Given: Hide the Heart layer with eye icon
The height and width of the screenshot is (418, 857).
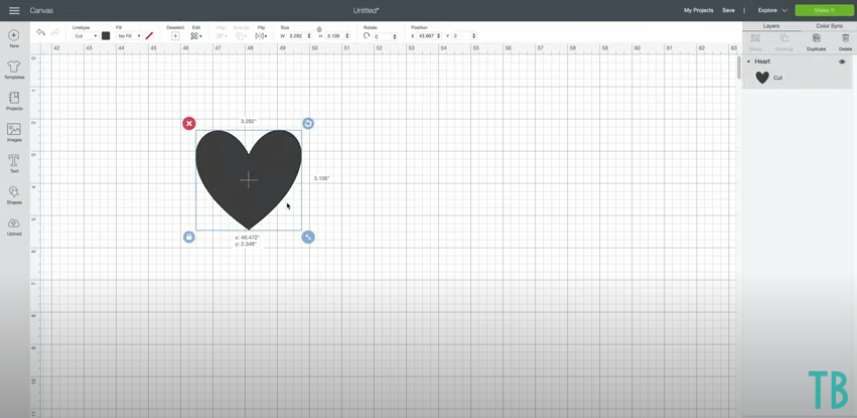Looking at the screenshot, I should click(842, 62).
